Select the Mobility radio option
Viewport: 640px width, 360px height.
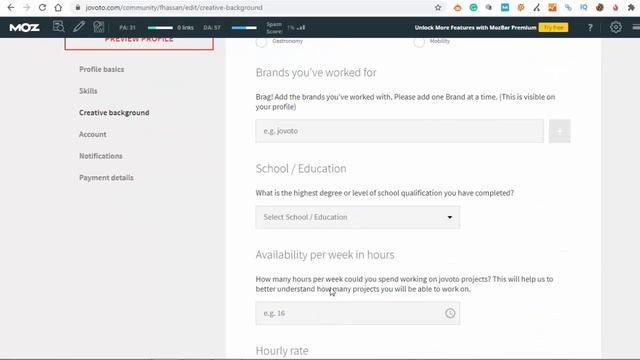coord(419,42)
